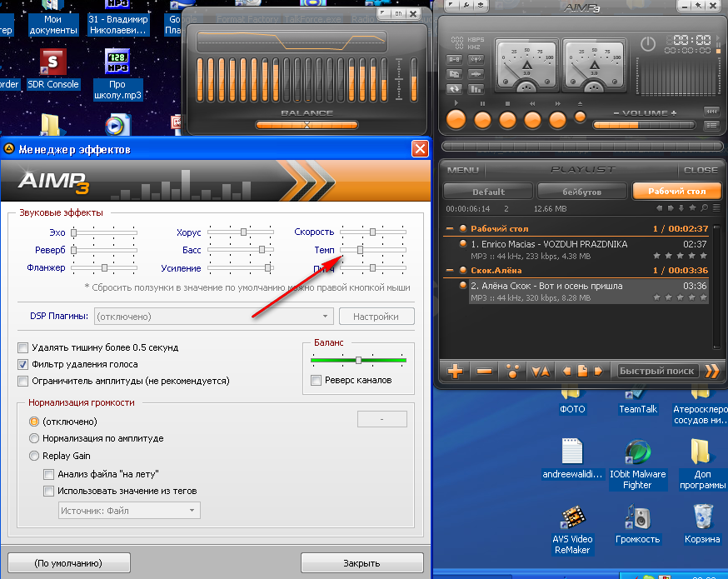
Task: Click the '(По умолчанию)' button
Action: (x=68, y=563)
